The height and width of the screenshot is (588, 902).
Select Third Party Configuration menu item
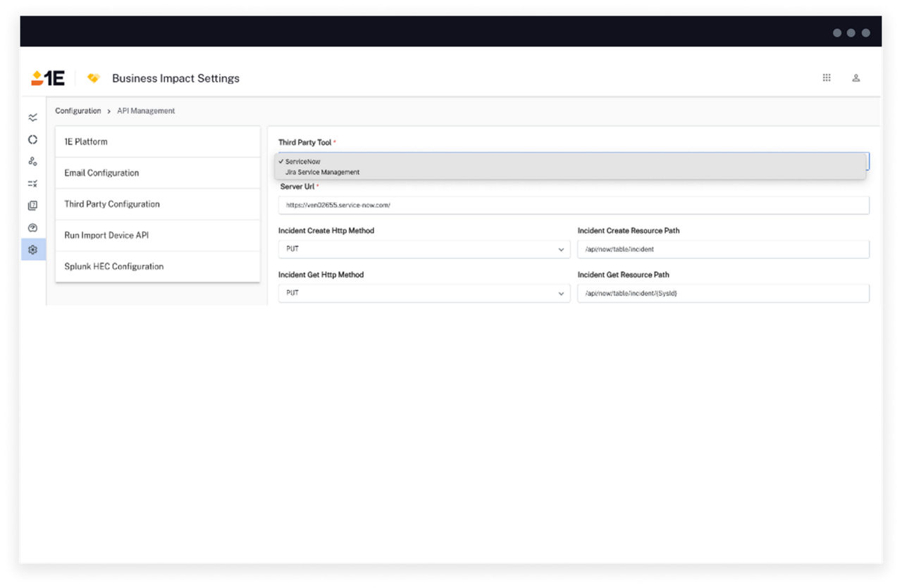pos(158,204)
